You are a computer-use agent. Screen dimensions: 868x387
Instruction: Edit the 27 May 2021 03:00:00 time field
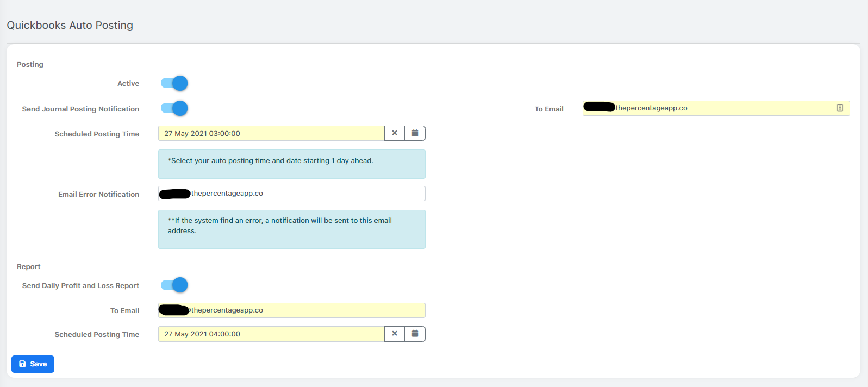[x=271, y=133]
